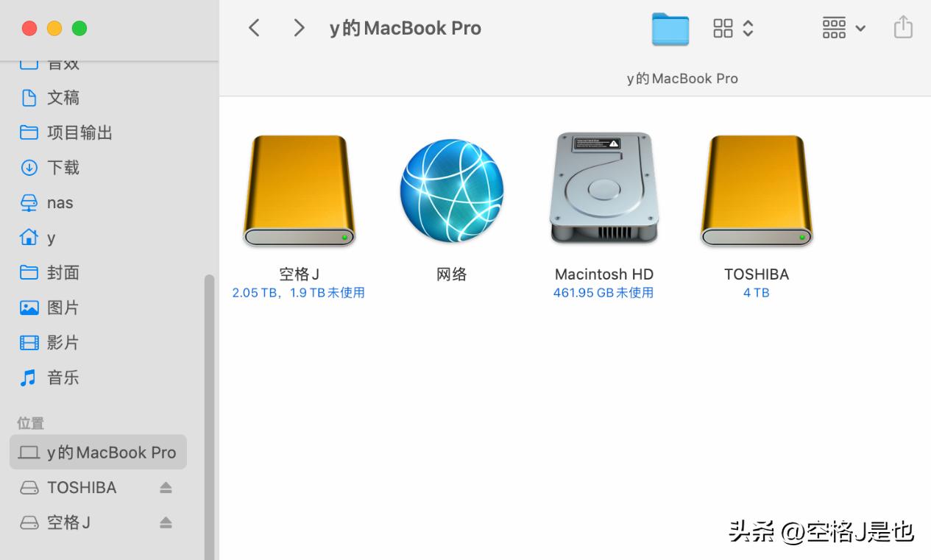Go forward with the right chevron
Viewport: 931px width, 560px height.
click(299, 28)
